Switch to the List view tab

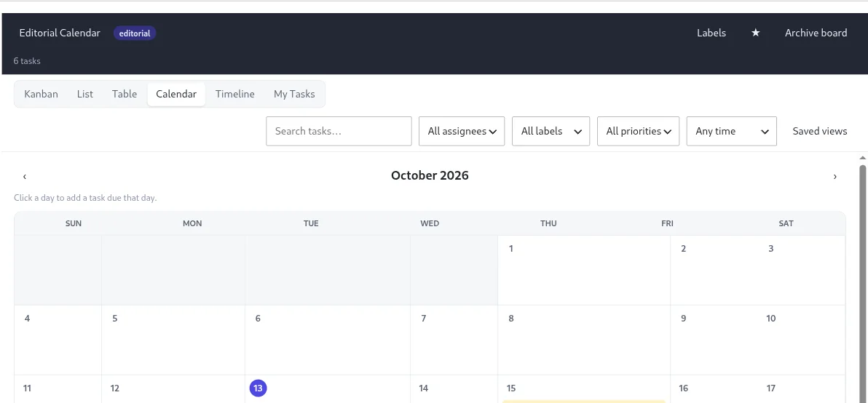84,94
